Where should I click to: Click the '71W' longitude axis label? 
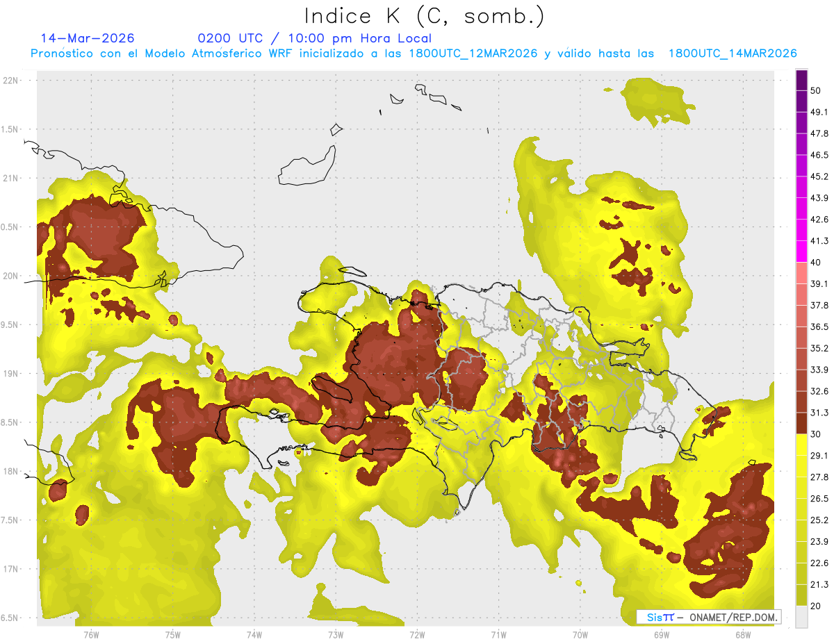point(498,635)
